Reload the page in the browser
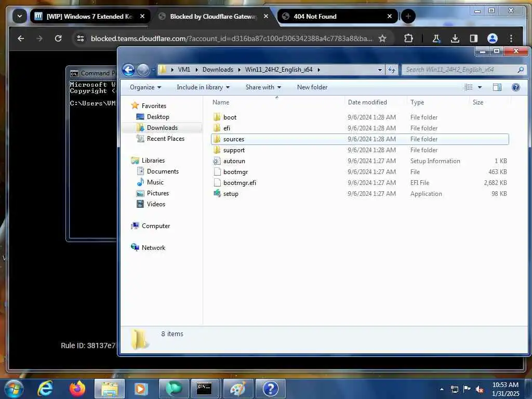 click(x=58, y=38)
